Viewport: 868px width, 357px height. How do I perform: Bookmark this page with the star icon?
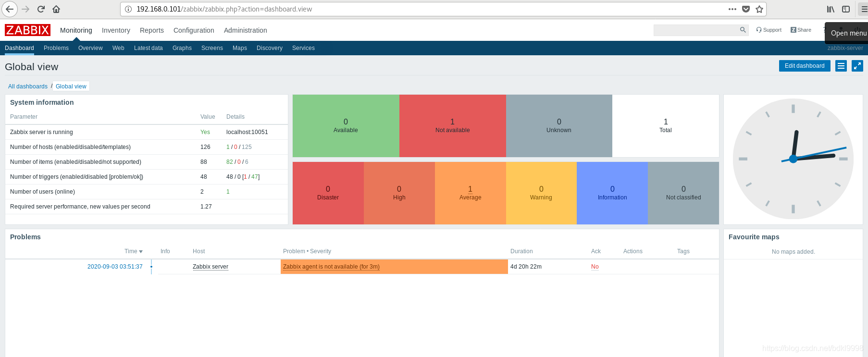759,9
